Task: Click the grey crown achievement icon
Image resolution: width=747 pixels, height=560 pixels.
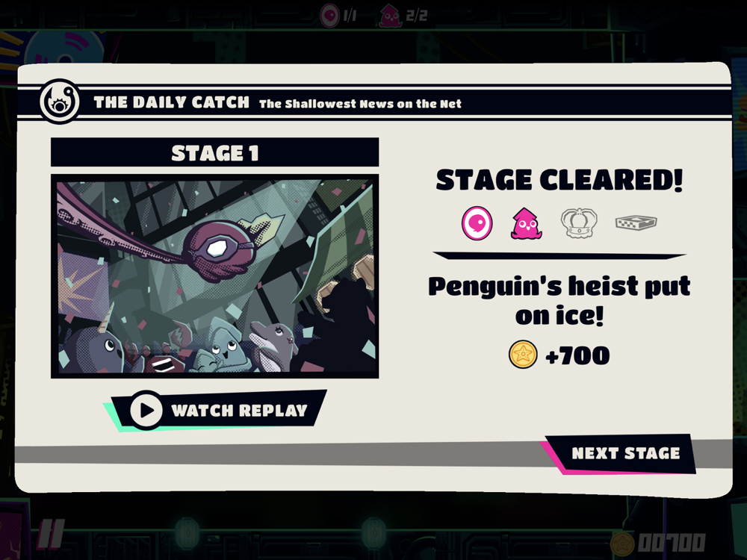Action: [x=579, y=223]
